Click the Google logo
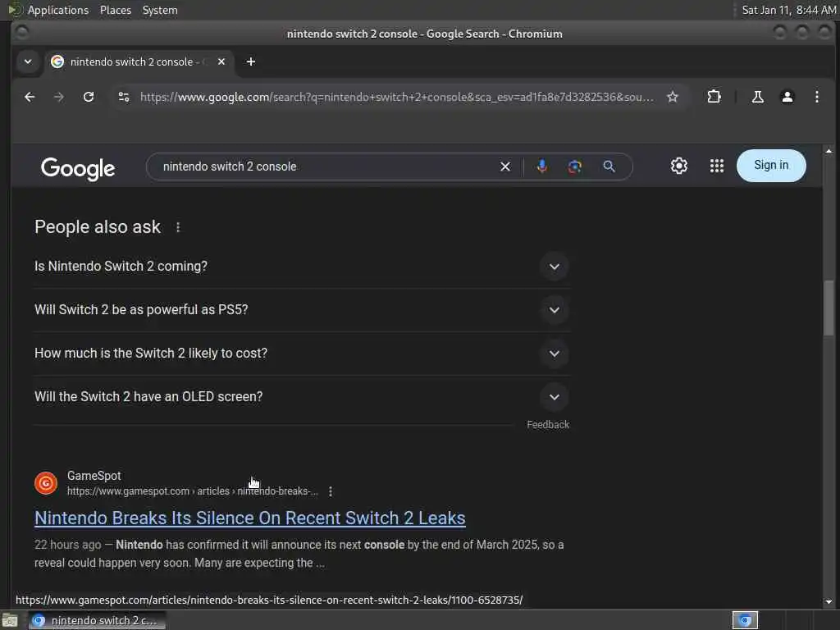The width and height of the screenshot is (840, 630). click(78, 168)
